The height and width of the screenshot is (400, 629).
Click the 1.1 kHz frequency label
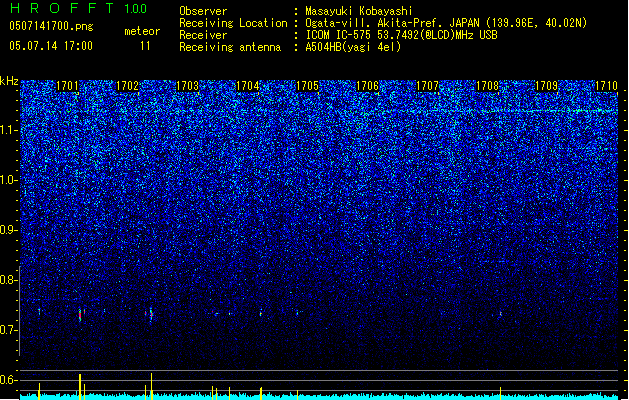(x=9, y=130)
